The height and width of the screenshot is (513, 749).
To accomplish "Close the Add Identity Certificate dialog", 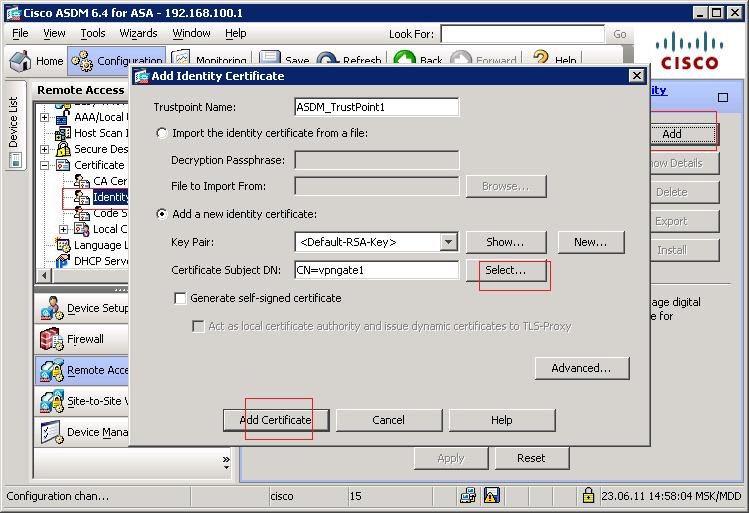I will pyautogui.click(x=637, y=75).
